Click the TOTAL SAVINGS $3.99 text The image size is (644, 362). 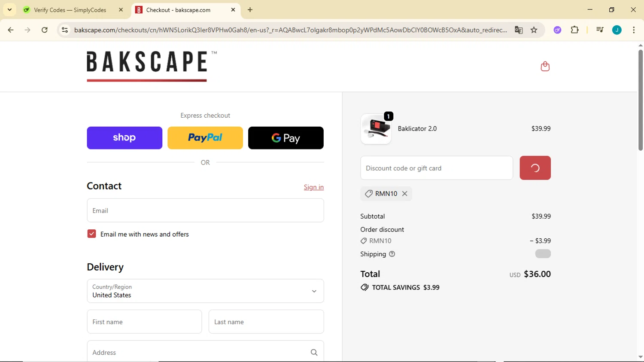pyautogui.click(x=406, y=288)
